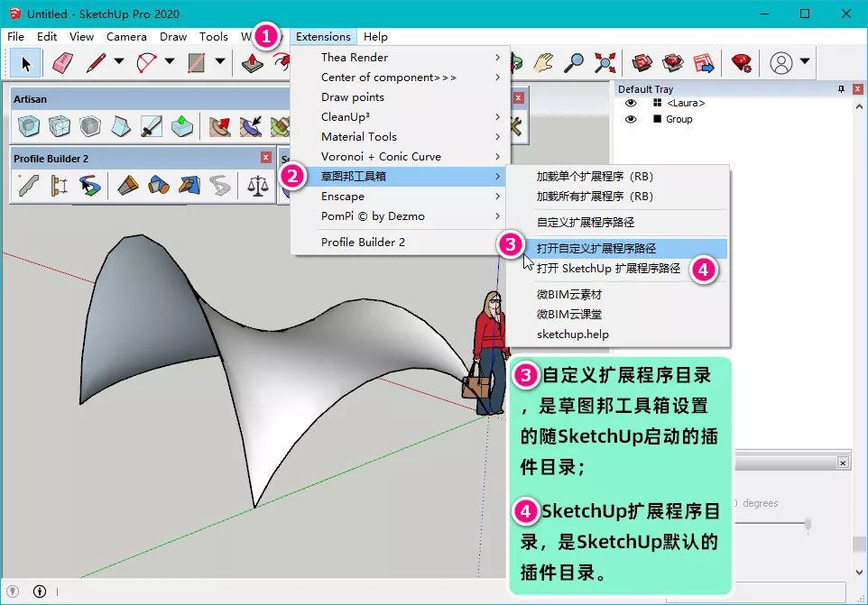The width and height of the screenshot is (868, 605).
Task: Expand the Material Tools submenu
Action: click(x=401, y=136)
